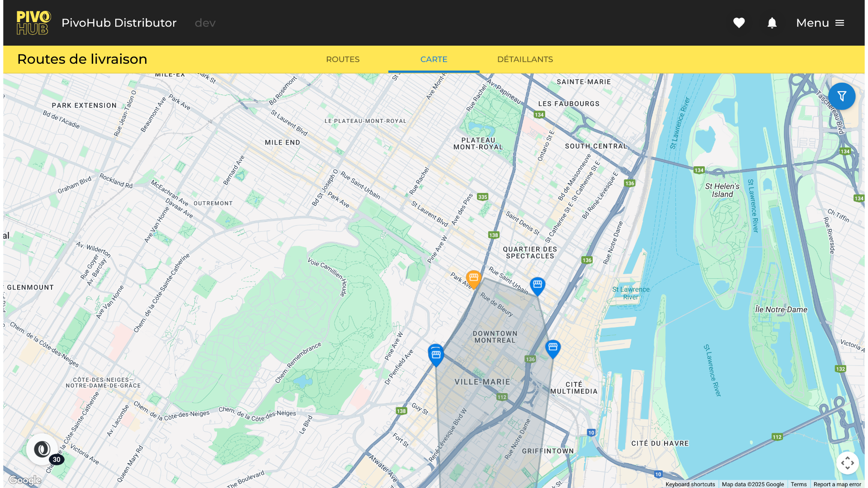Click the Google logo on map
The width and height of the screenshot is (868, 488).
click(25, 480)
